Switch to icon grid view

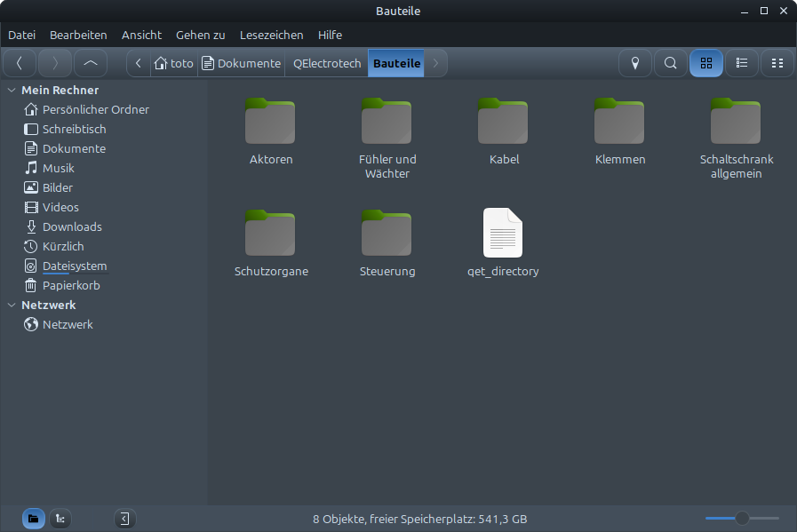[706, 63]
